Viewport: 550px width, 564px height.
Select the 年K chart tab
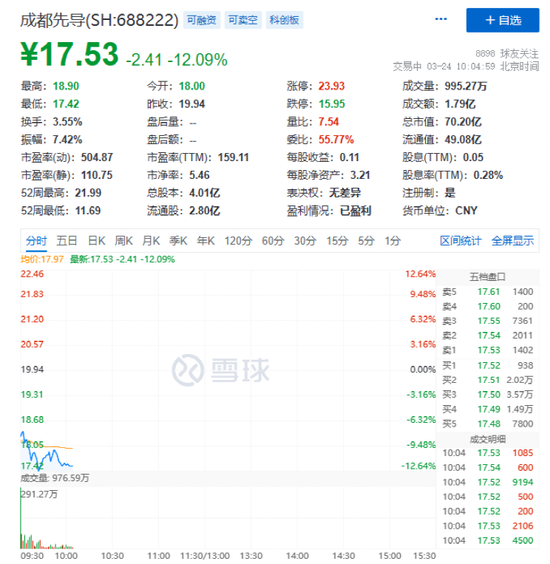[x=206, y=241]
